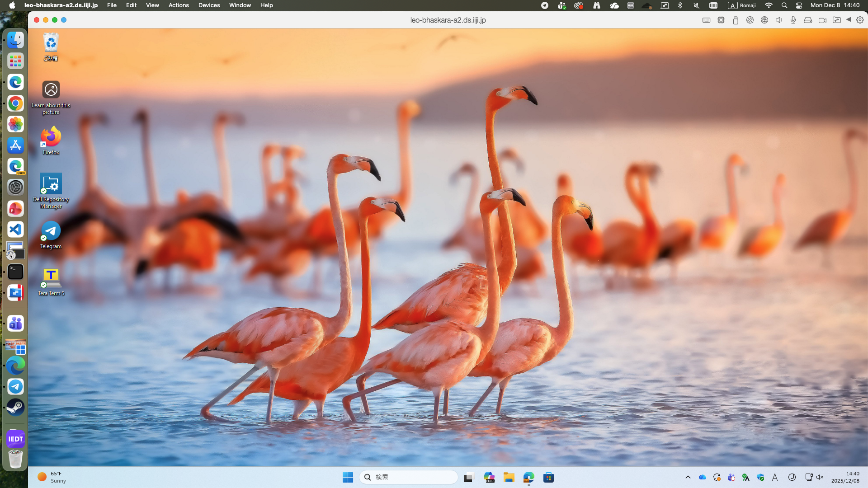Open the hard disk icon in toolbar
Screen dimensions: 868x488
[x=808, y=20]
